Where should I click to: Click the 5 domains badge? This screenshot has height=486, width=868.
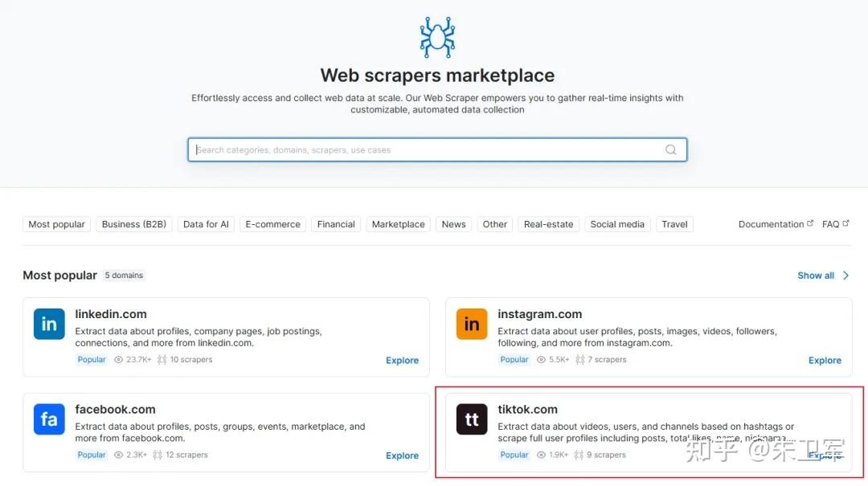coord(124,275)
